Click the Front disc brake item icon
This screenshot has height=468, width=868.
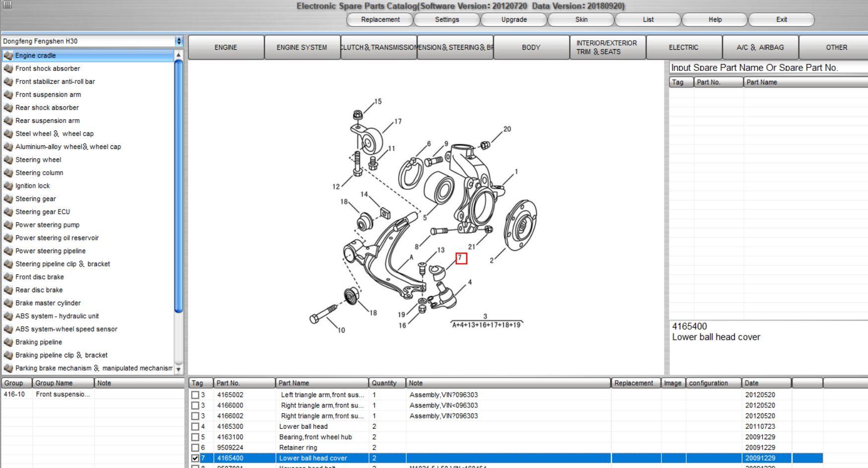(8, 277)
